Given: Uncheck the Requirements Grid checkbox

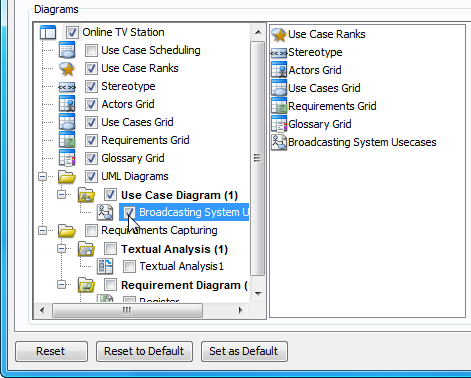Looking at the screenshot, I should pos(91,140).
